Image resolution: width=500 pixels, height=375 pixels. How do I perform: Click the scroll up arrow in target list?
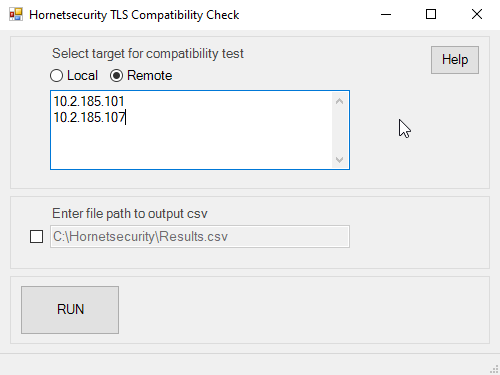pos(339,101)
